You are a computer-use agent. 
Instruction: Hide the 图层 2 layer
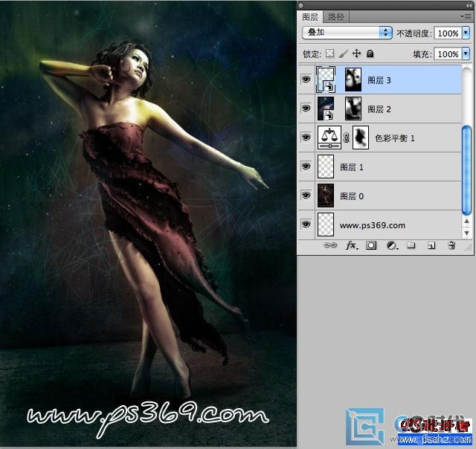click(x=306, y=109)
